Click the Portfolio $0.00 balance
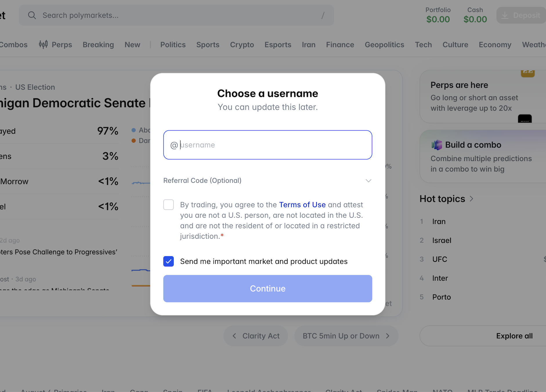This screenshot has width=546, height=392. click(x=438, y=15)
